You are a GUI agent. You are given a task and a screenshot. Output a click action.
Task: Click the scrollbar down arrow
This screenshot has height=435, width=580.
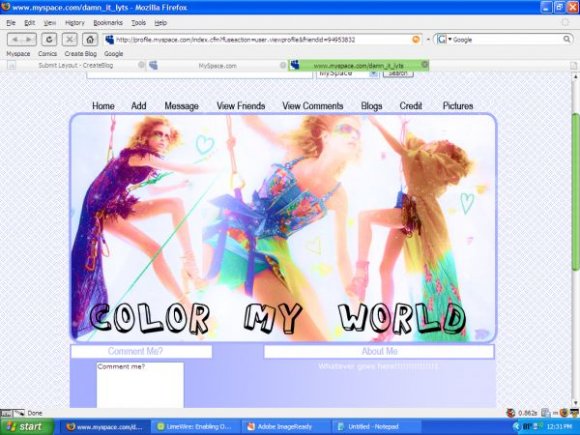click(575, 404)
